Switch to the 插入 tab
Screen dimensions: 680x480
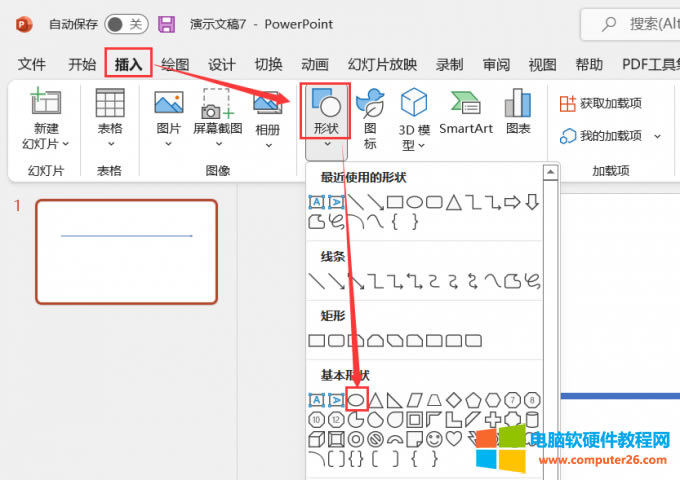[128, 64]
